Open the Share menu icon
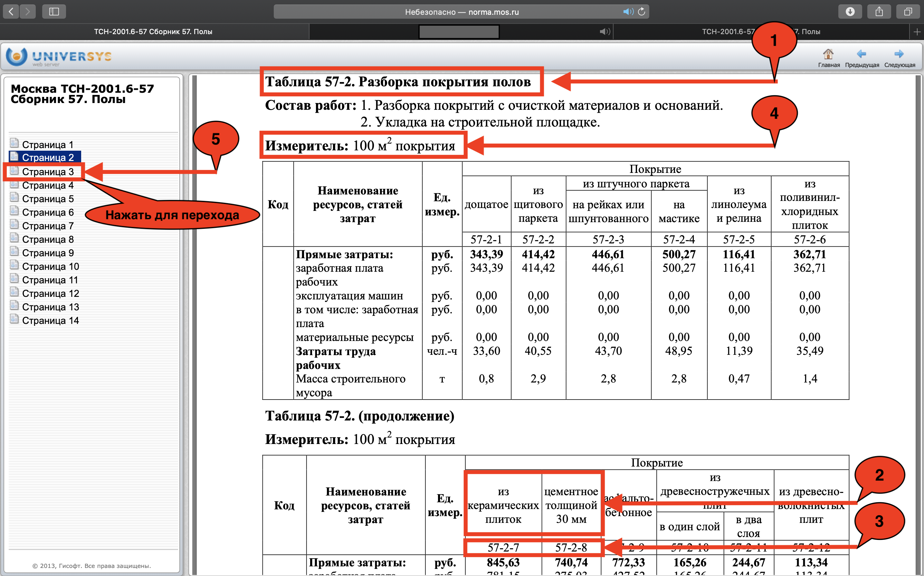This screenshot has height=576, width=924. (879, 11)
